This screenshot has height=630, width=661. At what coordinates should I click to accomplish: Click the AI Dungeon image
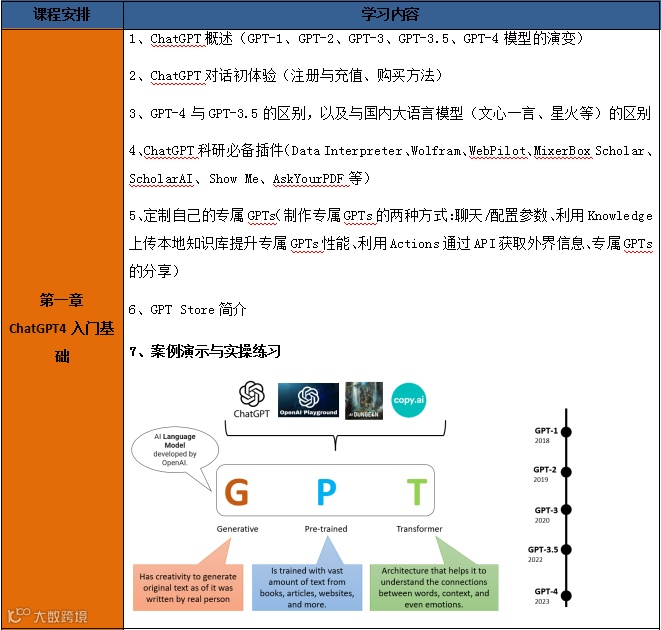[x=364, y=401]
